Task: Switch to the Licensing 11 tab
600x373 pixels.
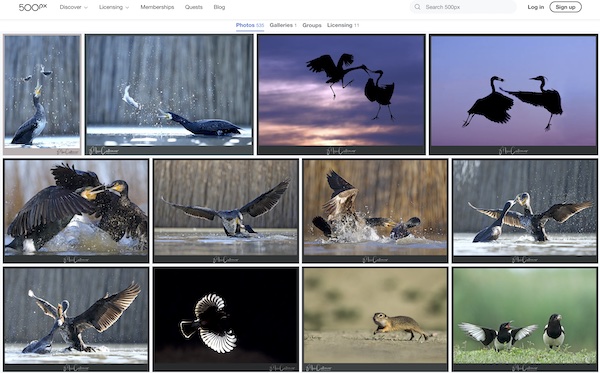Action: pos(343,25)
